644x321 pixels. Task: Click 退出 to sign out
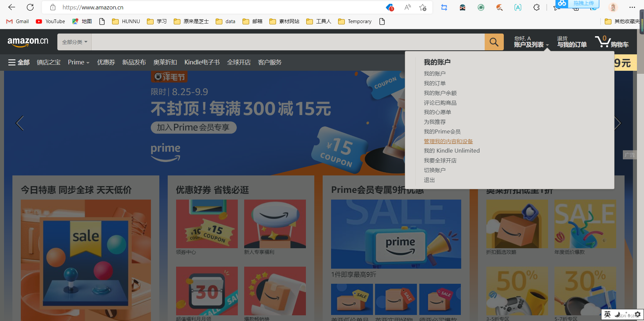pyautogui.click(x=429, y=180)
